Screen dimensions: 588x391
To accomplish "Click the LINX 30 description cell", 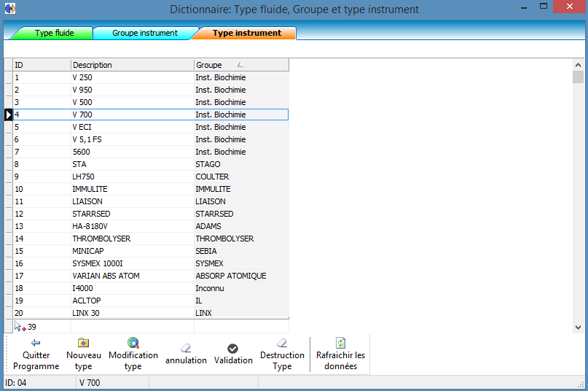I will click(133, 313).
